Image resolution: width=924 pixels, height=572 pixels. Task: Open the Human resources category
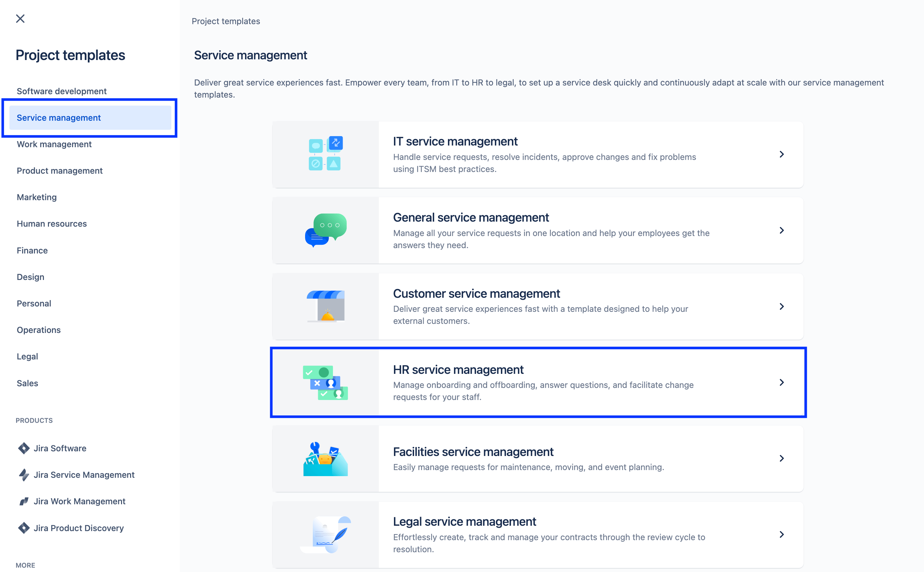(x=52, y=224)
